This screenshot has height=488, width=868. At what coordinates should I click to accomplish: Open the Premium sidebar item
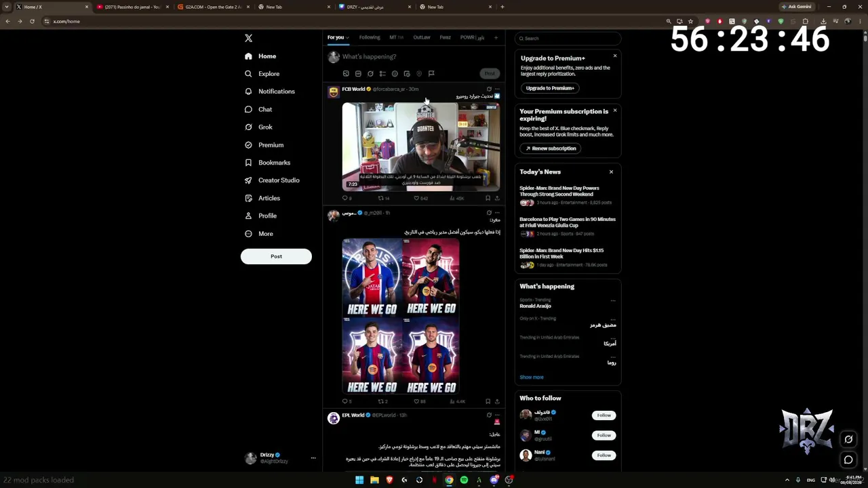tap(264, 145)
